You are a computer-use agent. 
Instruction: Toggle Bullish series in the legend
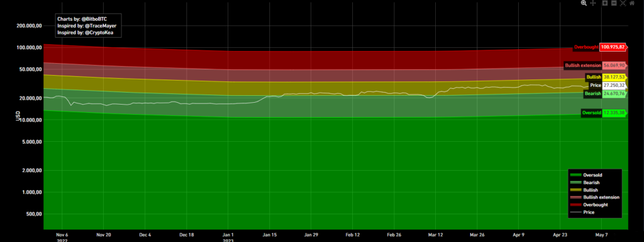pyautogui.click(x=584, y=190)
